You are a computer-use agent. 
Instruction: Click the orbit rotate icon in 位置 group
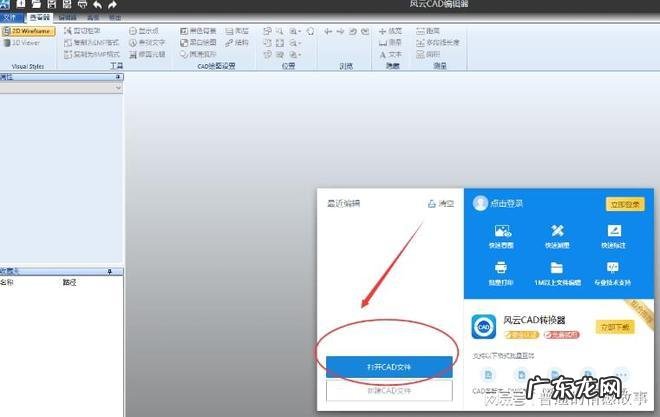pyautogui.click(x=310, y=32)
